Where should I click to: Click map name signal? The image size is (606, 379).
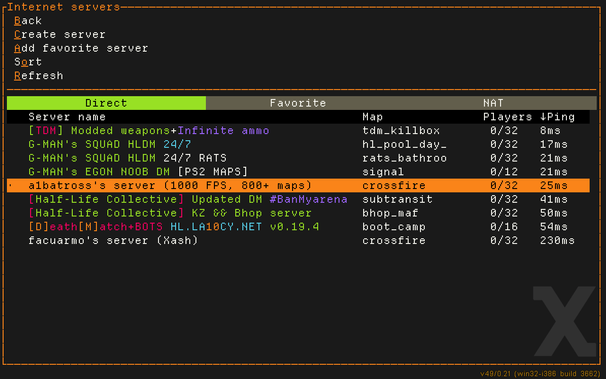click(x=383, y=172)
